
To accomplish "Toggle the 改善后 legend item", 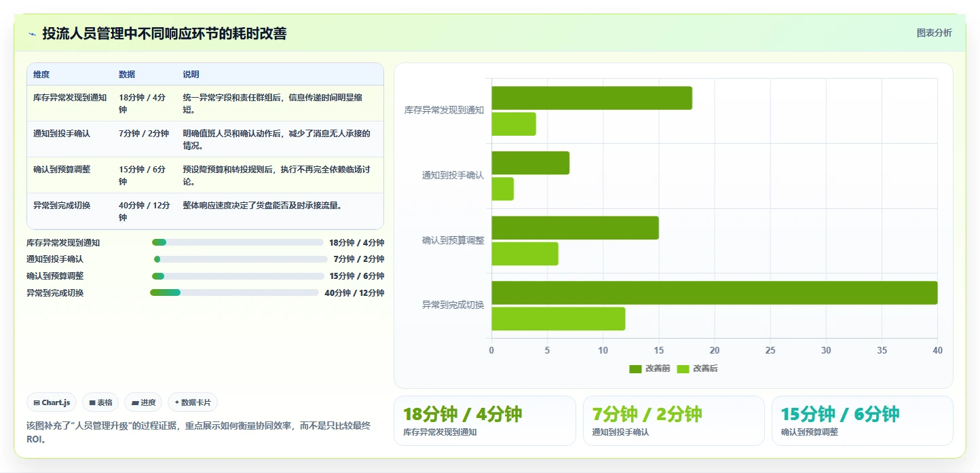I will tap(698, 368).
